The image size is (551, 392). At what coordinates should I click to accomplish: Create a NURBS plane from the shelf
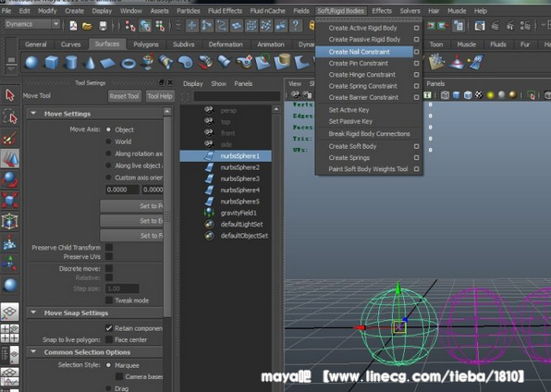tap(107, 63)
